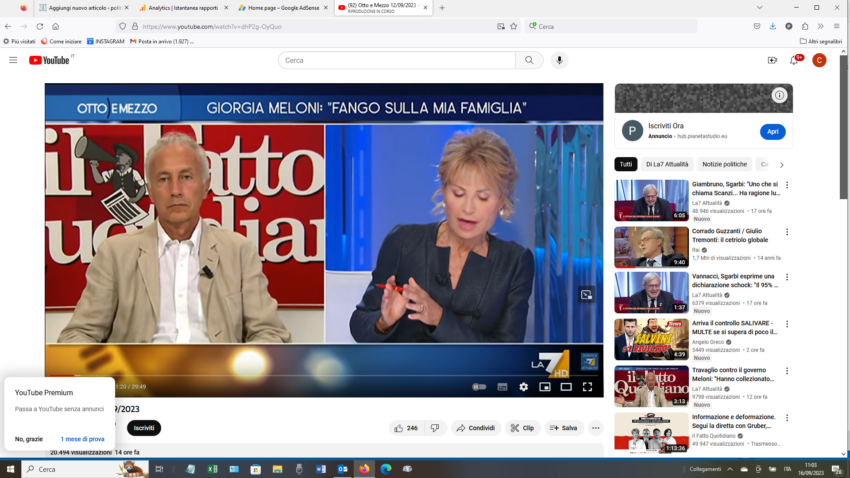The image size is (850, 478).
Task: Open Microsoft Edge from the taskbar
Action: (x=386, y=469)
